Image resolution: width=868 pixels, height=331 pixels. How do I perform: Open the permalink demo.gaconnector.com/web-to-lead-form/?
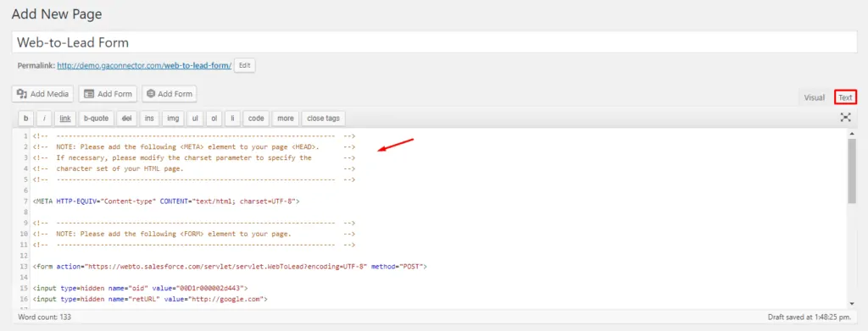click(144, 65)
